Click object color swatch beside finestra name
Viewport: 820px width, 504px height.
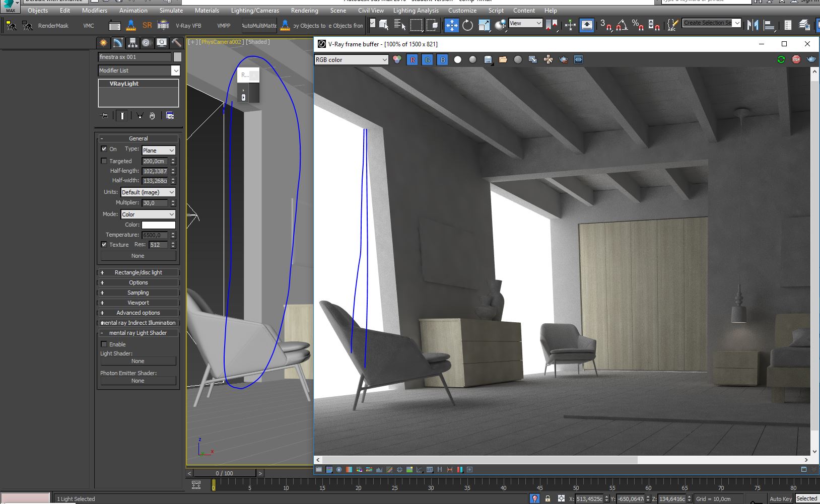click(x=177, y=57)
